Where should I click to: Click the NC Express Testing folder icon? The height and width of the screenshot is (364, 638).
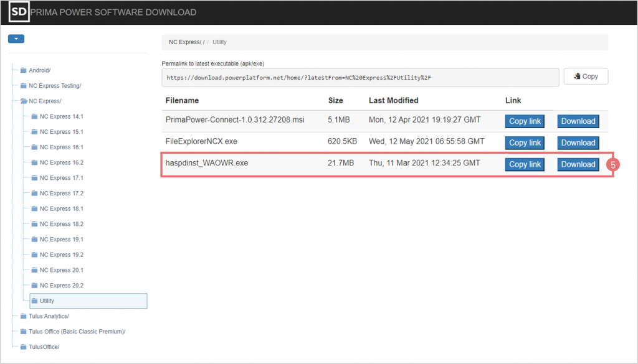point(24,86)
